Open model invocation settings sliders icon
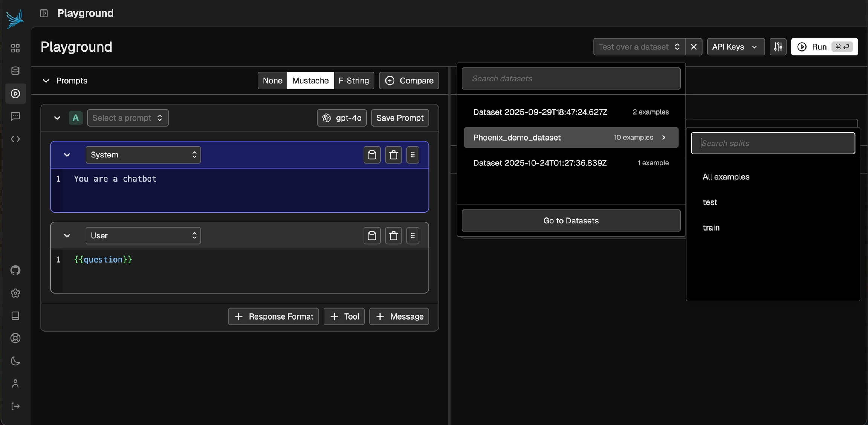Image resolution: width=868 pixels, height=425 pixels. (x=778, y=47)
